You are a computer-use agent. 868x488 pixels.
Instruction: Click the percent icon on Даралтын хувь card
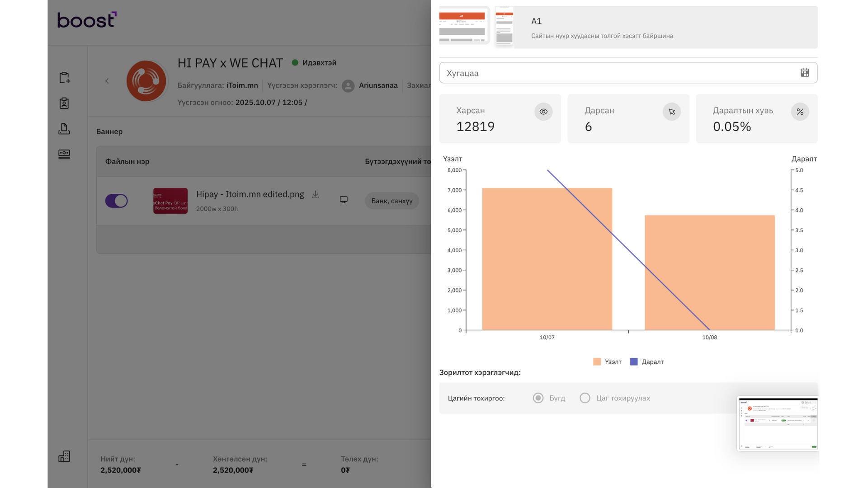click(x=800, y=112)
